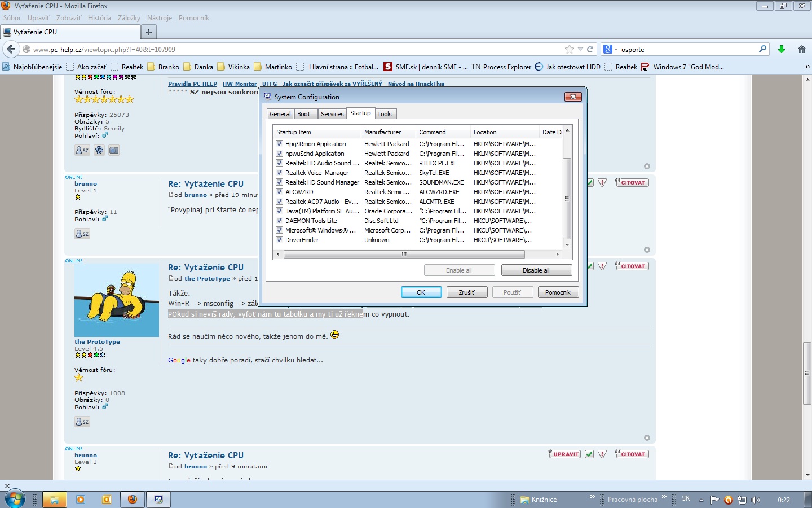Click the startup list vertical scrollbar thumb
Image resolution: width=812 pixels, height=508 pixels.
(x=567, y=199)
